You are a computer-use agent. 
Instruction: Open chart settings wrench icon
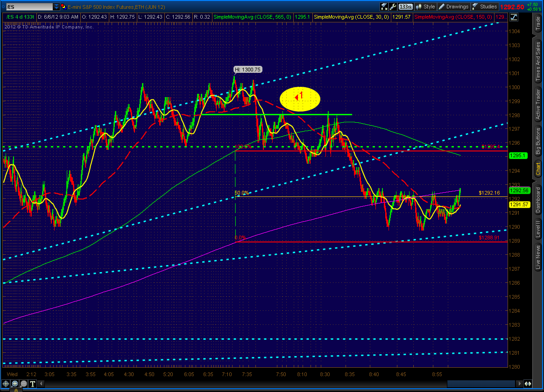click(x=393, y=7)
